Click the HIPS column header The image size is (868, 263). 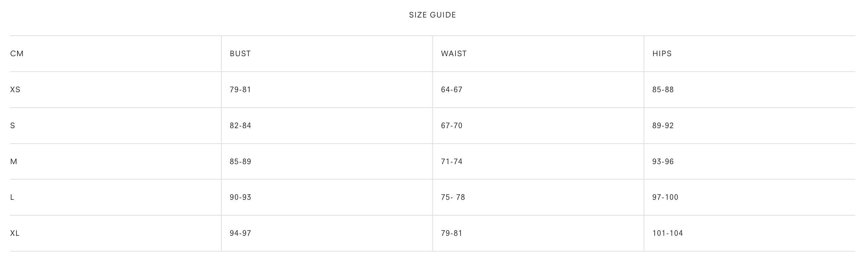click(662, 53)
